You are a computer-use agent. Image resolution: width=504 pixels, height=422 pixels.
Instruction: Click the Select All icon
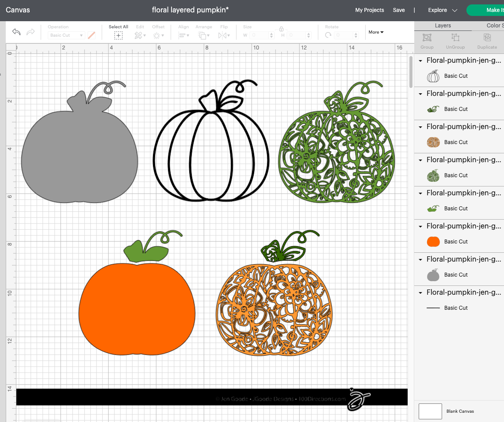tap(118, 35)
